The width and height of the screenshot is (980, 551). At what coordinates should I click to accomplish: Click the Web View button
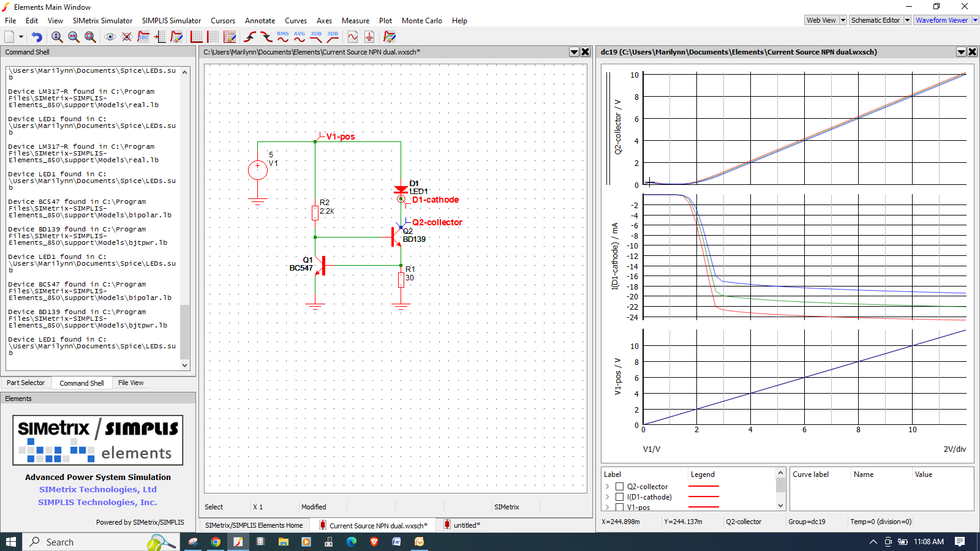click(821, 20)
